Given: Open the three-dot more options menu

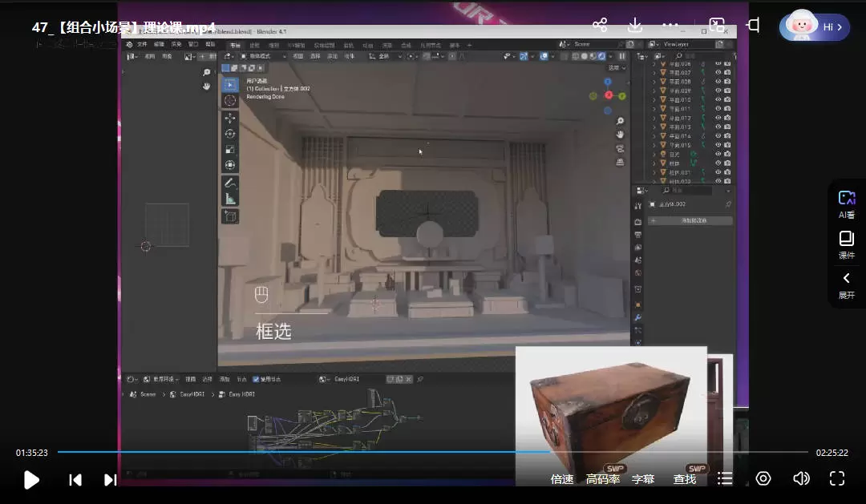Looking at the screenshot, I should pyautogui.click(x=670, y=25).
